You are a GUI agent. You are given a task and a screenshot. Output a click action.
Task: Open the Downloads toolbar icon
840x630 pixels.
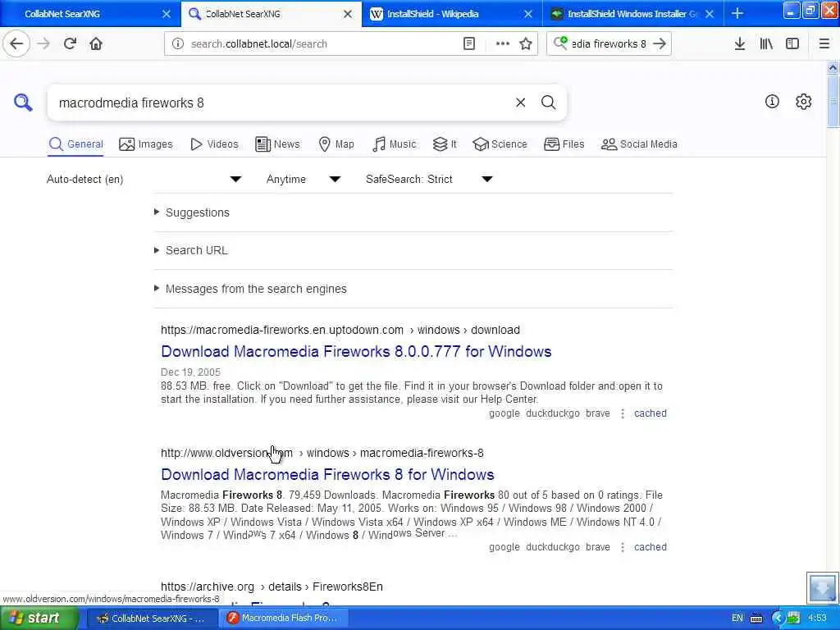point(739,43)
